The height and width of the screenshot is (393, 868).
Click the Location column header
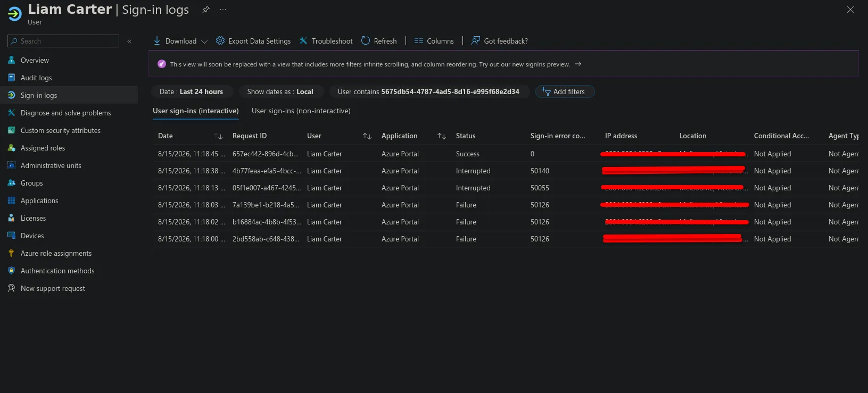pyautogui.click(x=693, y=136)
